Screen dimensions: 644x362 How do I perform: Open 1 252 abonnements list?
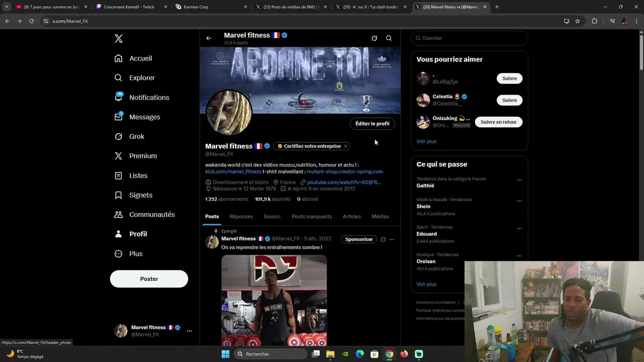coord(226,199)
